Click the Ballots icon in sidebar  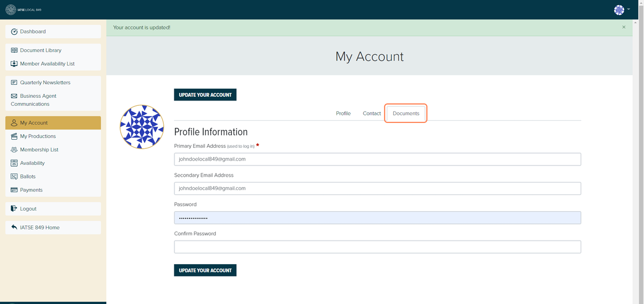coord(14,177)
